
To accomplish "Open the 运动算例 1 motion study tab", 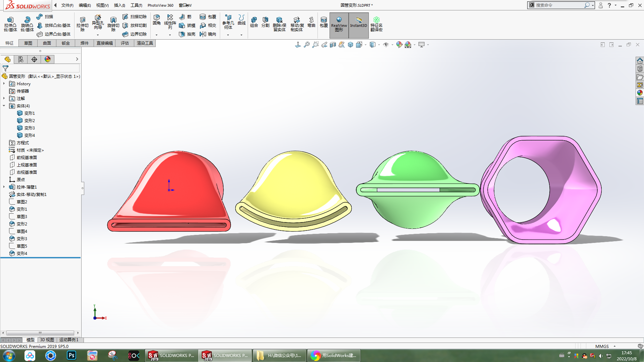I will pos(69,340).
